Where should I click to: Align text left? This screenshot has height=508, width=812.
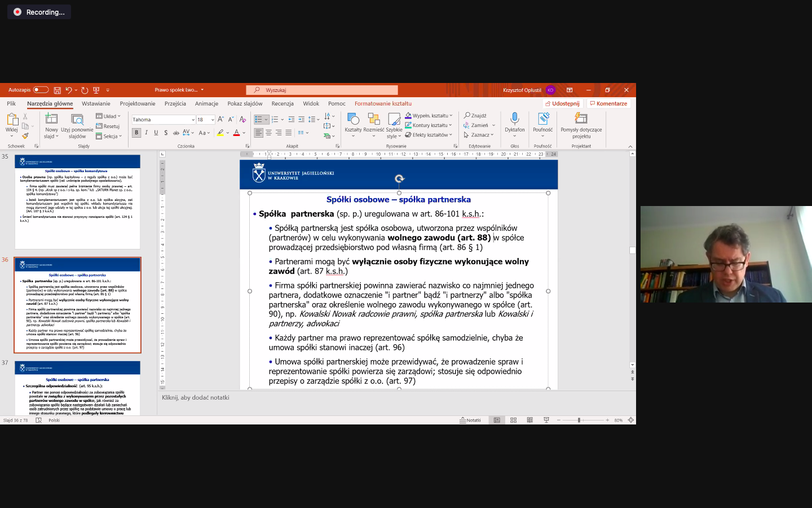(x=258, y=133)
